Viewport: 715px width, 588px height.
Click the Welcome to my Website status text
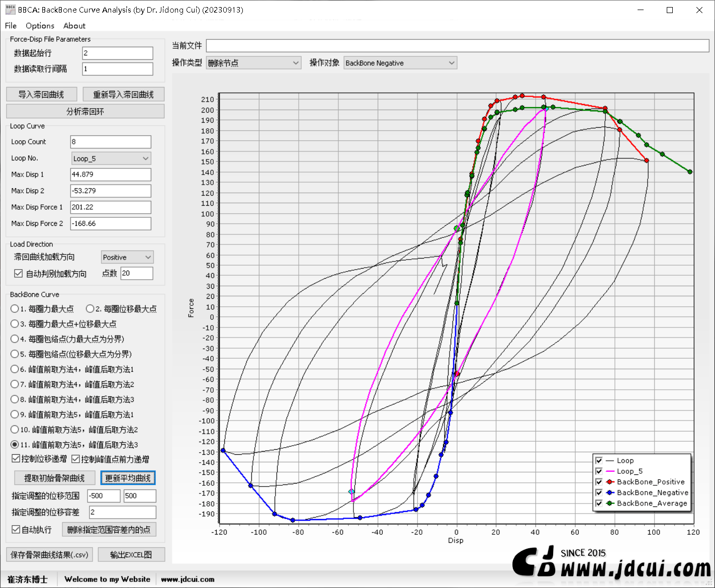[108, 579]
